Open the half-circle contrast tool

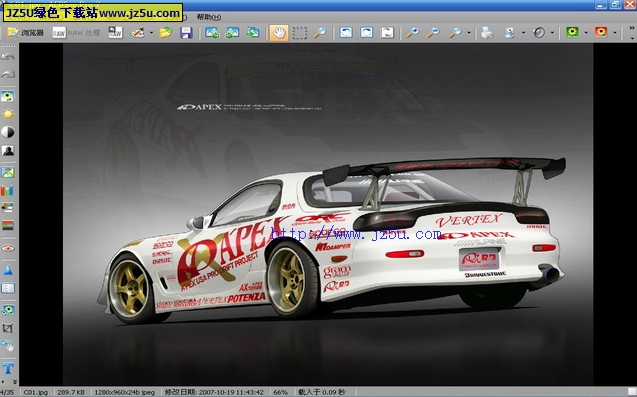click(x=8, y=132)
